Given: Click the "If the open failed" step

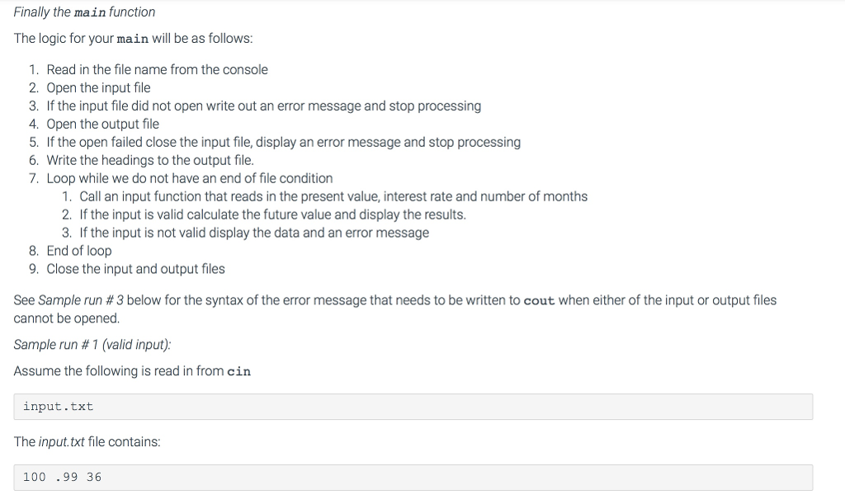Looking at the screenshot, I should [283, 143].
